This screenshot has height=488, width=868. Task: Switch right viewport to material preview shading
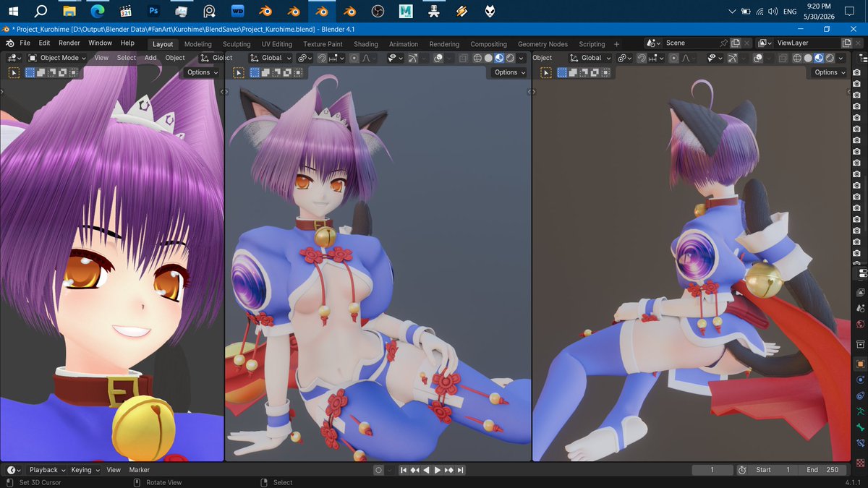pos(819,58)
